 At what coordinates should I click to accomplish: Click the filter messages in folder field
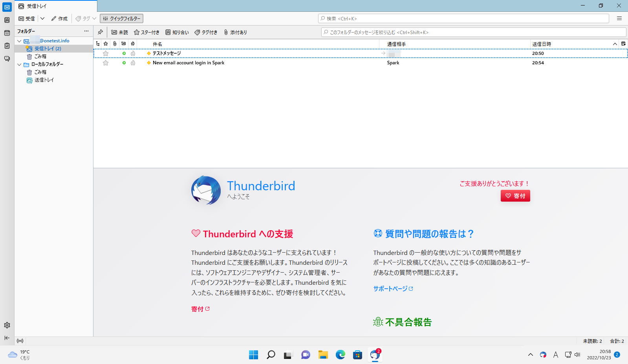(x=474, y=32)
